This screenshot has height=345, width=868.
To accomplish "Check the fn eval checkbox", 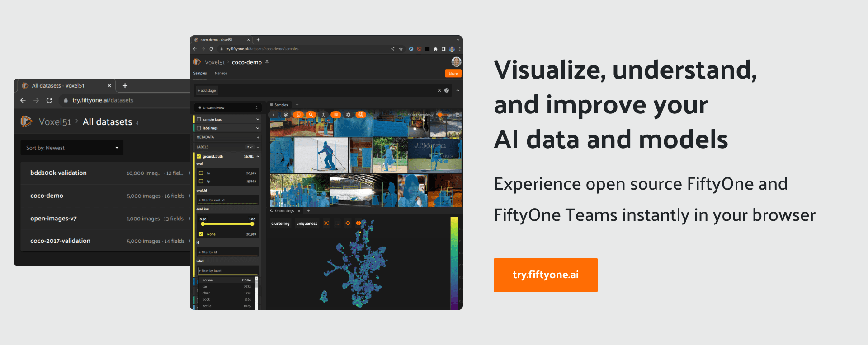I will [x=201, y=173].
